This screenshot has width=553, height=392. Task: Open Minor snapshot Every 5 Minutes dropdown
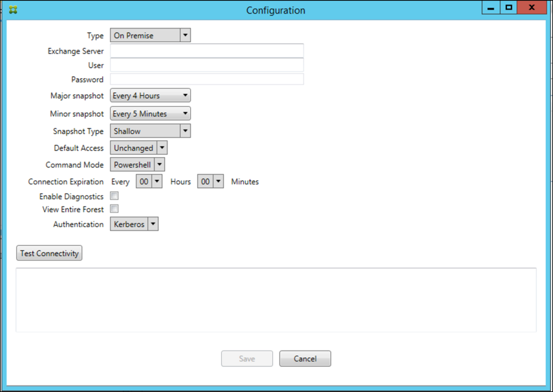(150, 114)
